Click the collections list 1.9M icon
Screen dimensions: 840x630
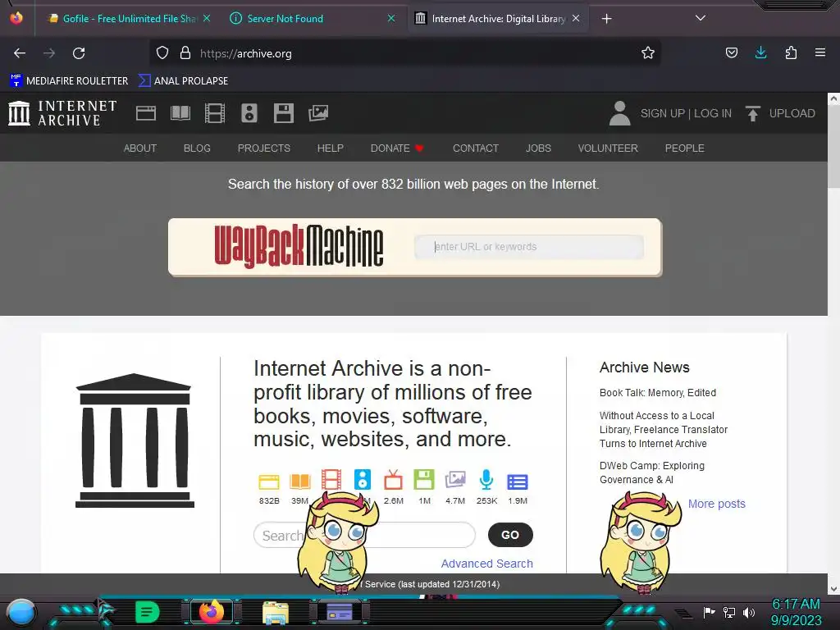click(518, 482)
